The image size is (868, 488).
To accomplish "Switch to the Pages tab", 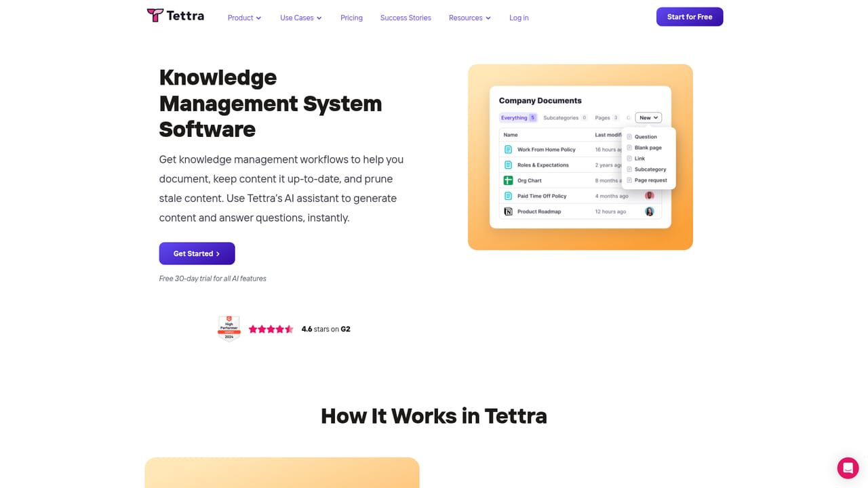I will (607, 118).
